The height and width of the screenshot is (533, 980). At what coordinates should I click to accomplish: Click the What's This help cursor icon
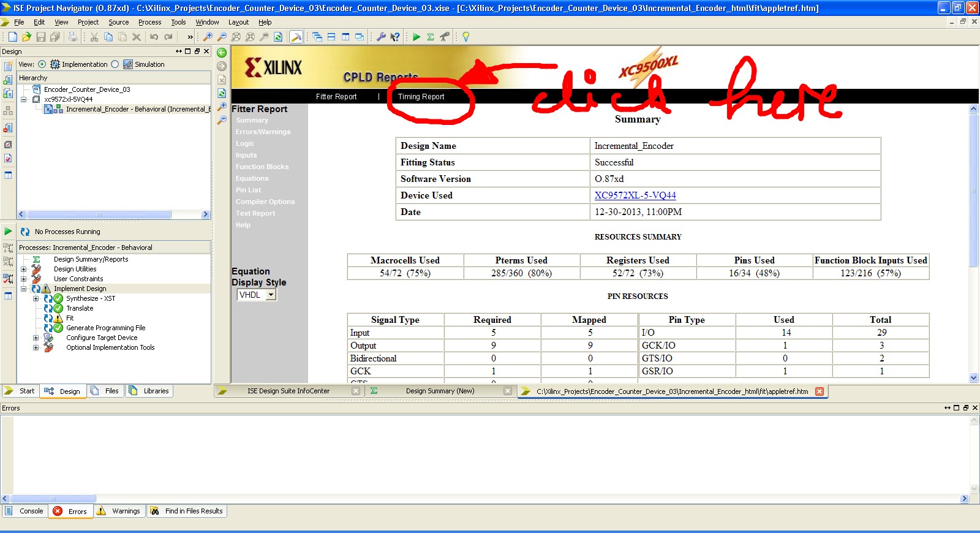click(395, 37)
